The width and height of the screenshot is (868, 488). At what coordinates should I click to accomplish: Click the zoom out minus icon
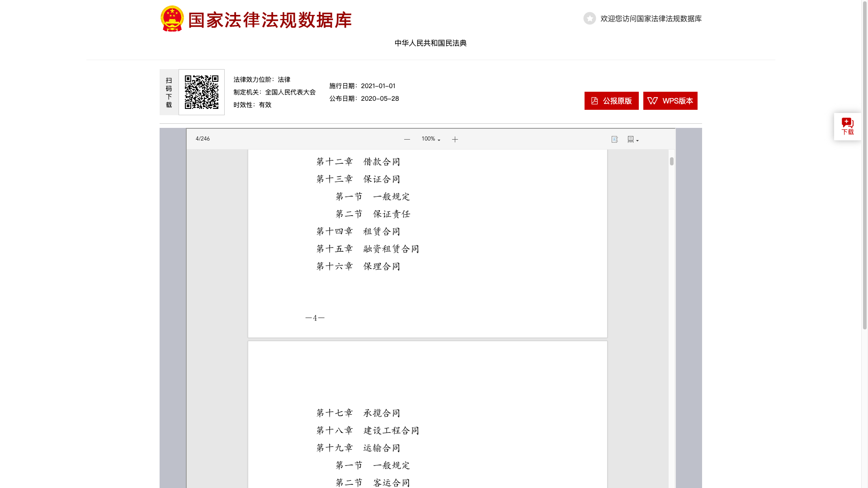coord(407,140)
